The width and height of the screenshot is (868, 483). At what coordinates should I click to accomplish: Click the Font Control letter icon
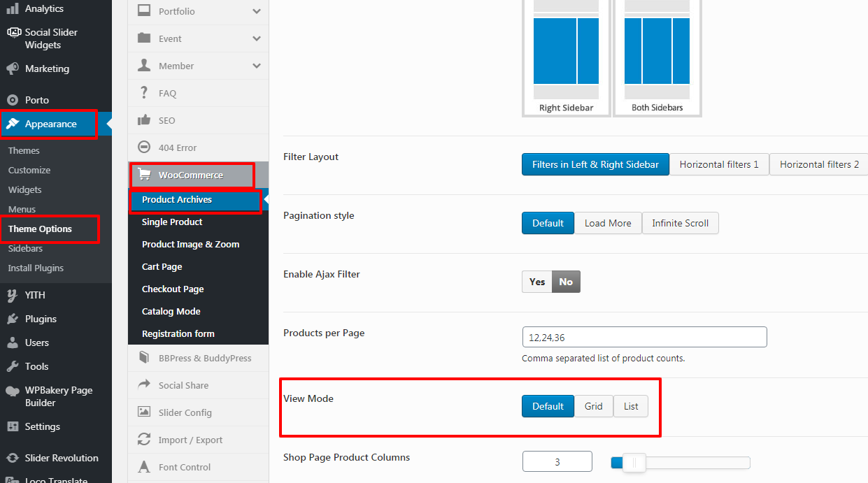(144, 467)
